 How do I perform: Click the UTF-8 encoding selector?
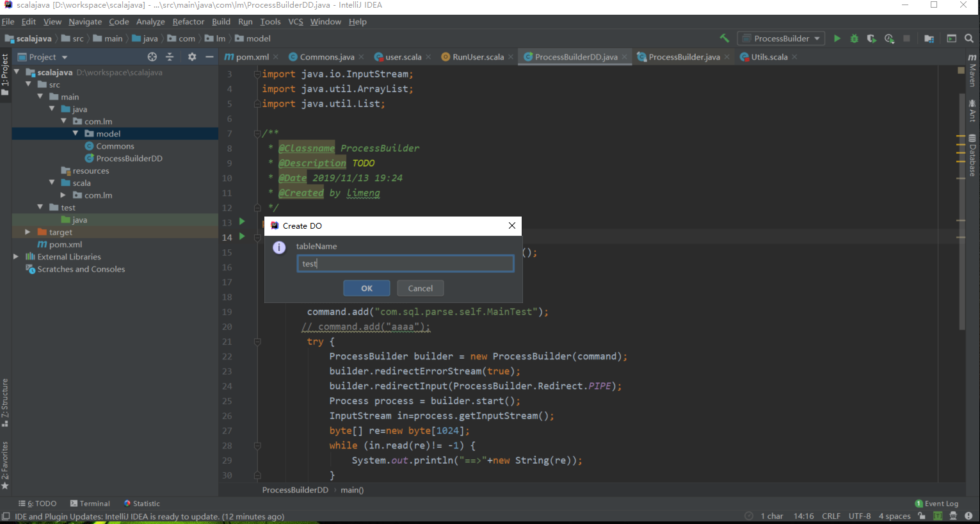coord(860,516)
